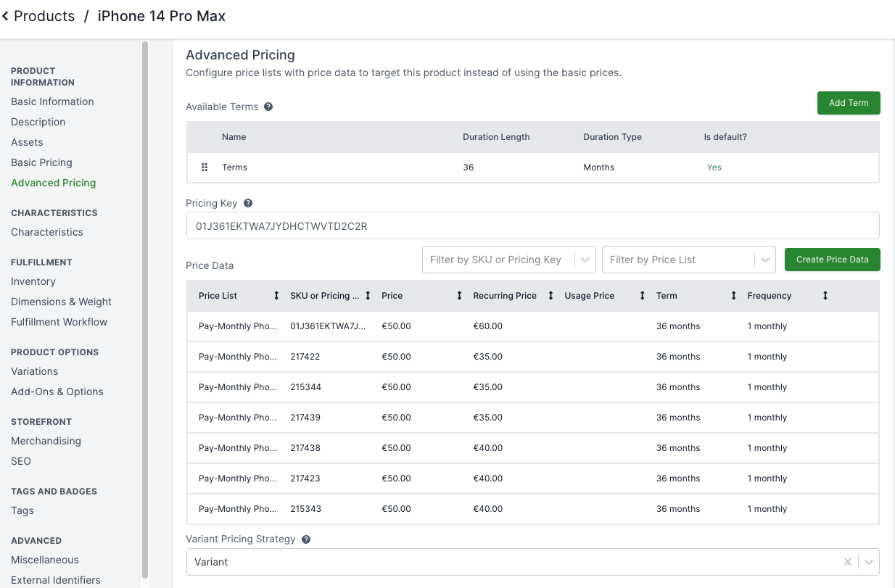Select price row with SKU 217423
Screen dimensions: 895x588
(x=532, y=479)
